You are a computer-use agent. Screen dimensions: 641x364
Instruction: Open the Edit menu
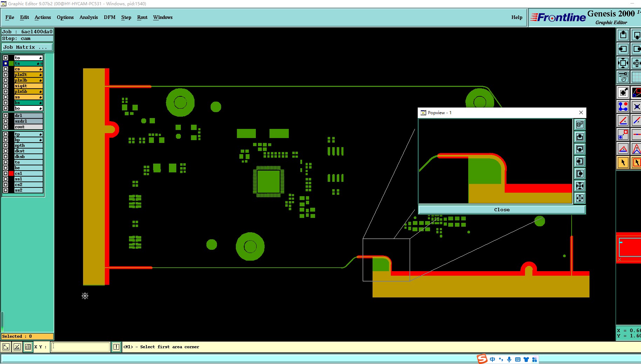click(25, 17)
